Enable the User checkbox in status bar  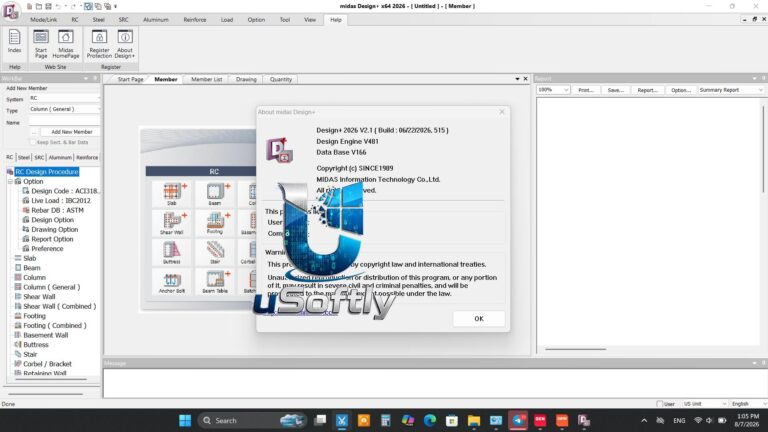[x=660, y=404]
